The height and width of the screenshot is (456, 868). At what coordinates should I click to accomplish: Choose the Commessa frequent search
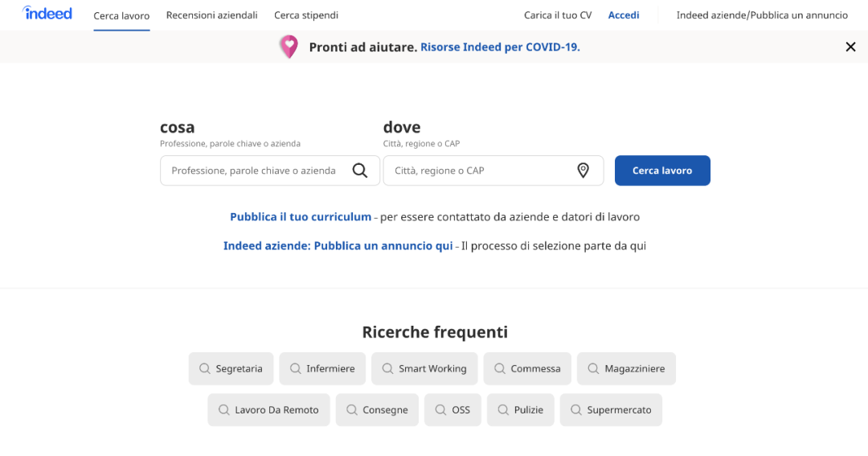(x=527, y=368)
